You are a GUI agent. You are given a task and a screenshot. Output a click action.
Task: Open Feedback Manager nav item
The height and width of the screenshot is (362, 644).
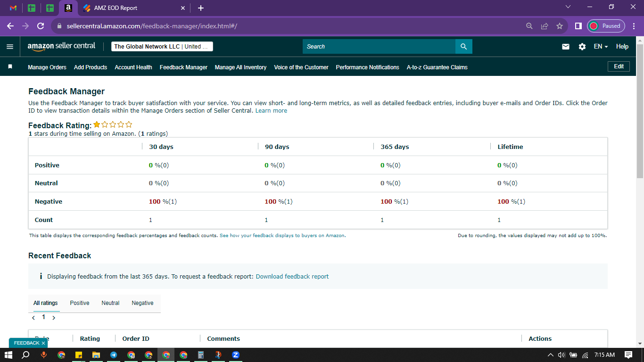[183, 67]
